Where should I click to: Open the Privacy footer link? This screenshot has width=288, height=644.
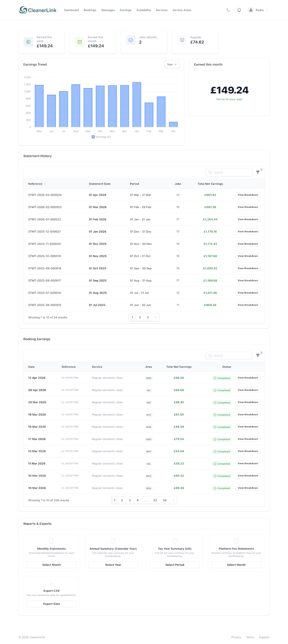pos(236,637)
